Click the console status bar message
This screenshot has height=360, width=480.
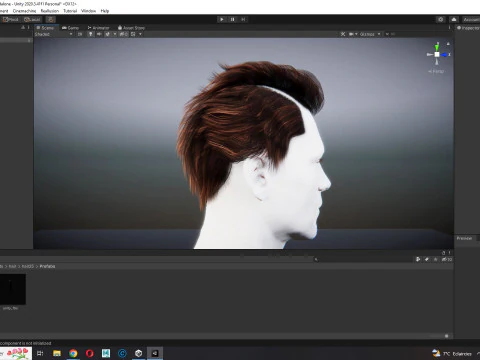26,343
